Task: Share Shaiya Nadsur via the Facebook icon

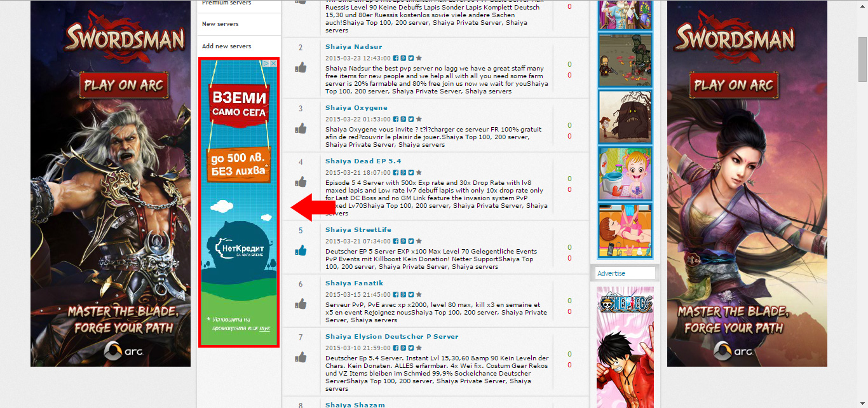Action: 396,58
